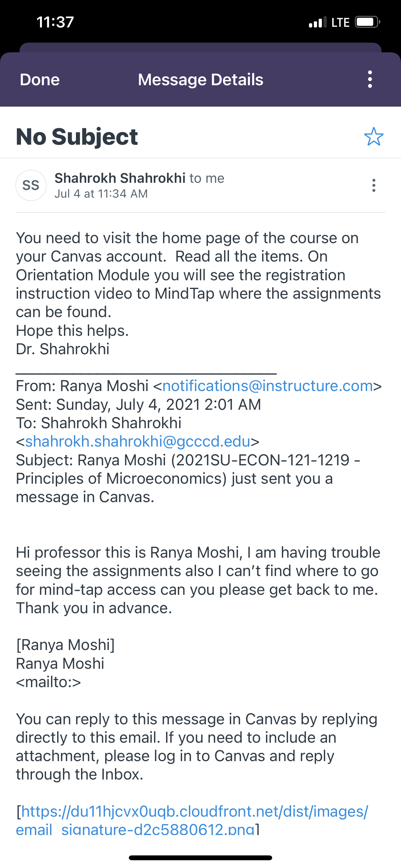
Task: Tap the "Hope this helps." line
Action: [72, 331]
